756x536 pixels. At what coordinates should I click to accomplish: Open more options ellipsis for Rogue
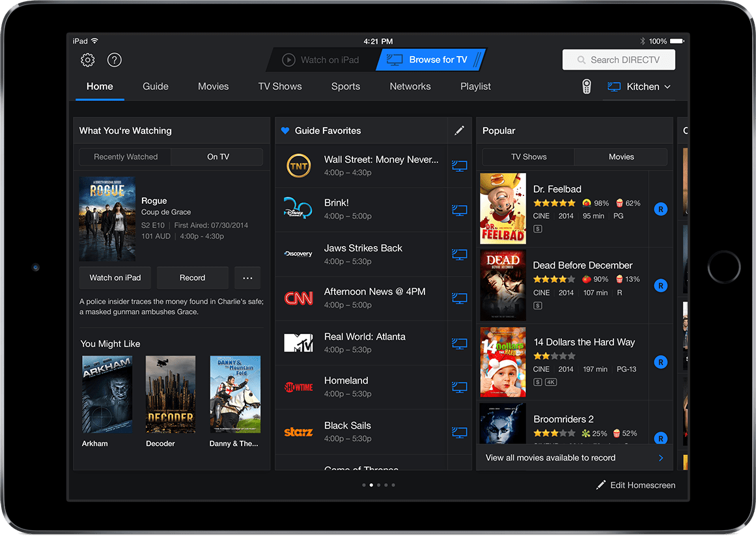pos(247,278)
